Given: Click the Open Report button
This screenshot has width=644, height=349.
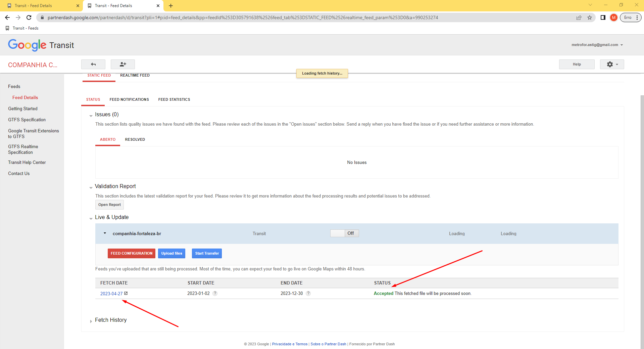Looking at the screenshot, I should click(109, 205).
